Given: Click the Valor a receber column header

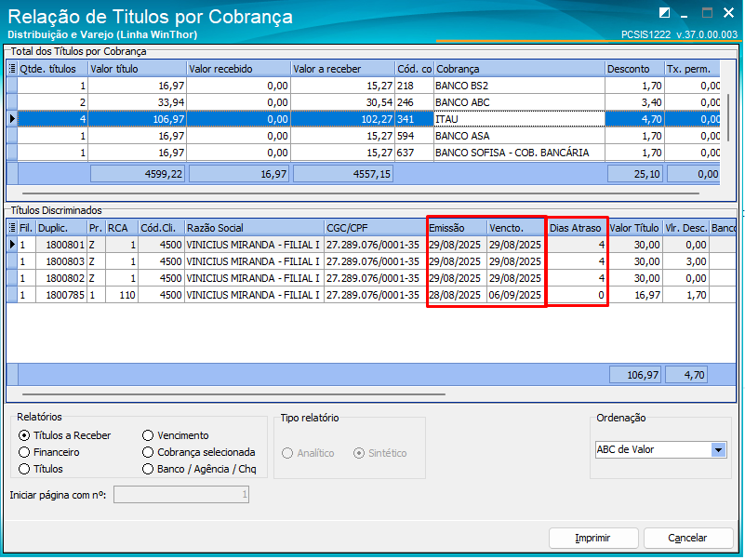Looking at the screenshot, I should 343,69.
